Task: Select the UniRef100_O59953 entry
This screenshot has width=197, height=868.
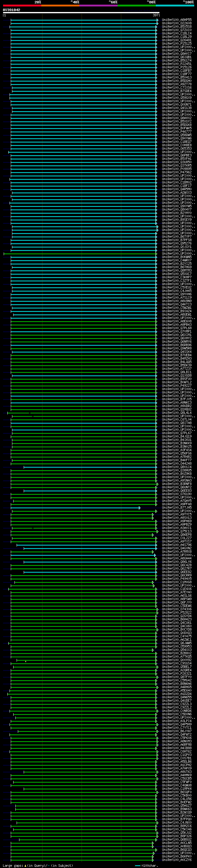Action: coord(177,647)
